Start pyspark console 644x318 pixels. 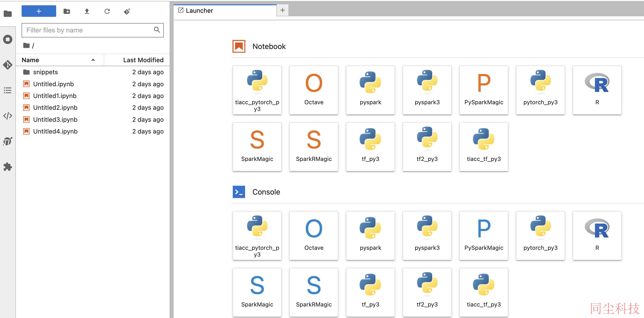[x=371, y=236]
